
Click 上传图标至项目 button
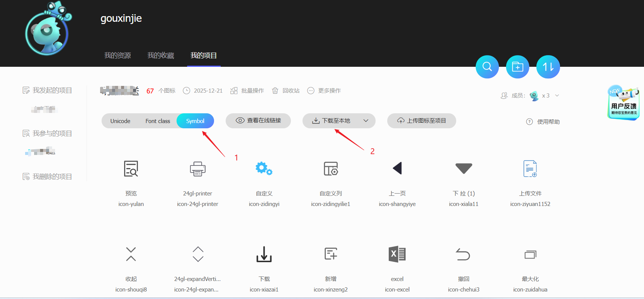[422, 121]
